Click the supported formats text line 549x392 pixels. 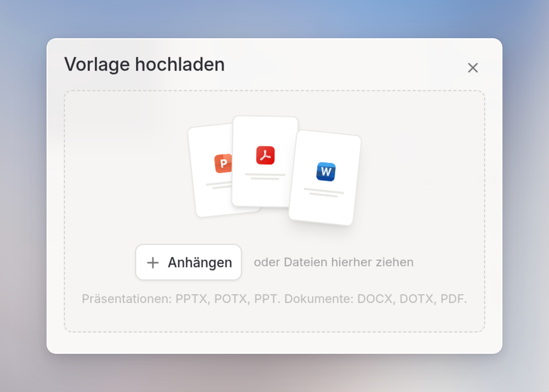274,299
